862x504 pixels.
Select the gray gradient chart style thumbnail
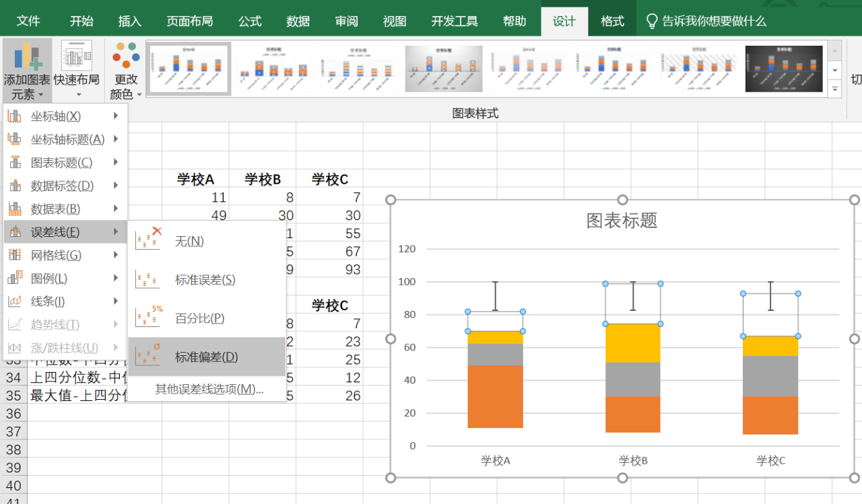(x=444, y=69)
